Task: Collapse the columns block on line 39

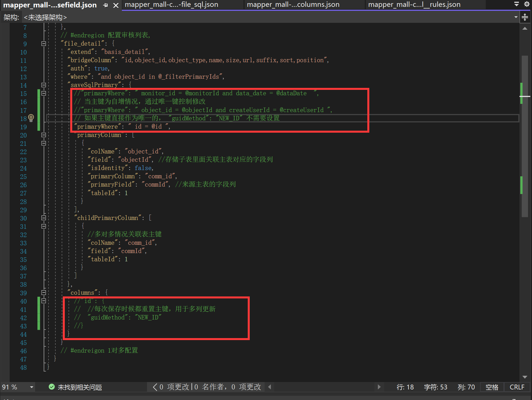Action: coord(44,293)
